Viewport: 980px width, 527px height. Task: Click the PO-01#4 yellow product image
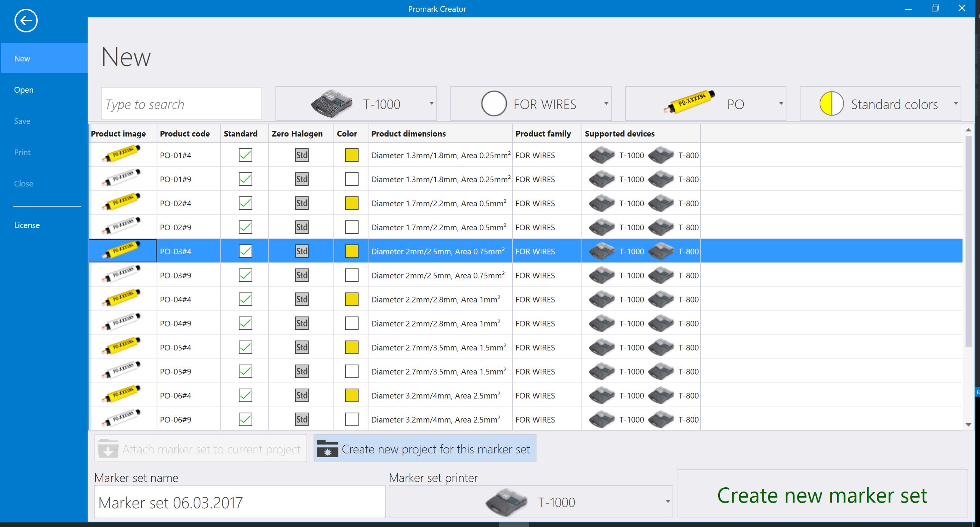click(x=121, y=154)
